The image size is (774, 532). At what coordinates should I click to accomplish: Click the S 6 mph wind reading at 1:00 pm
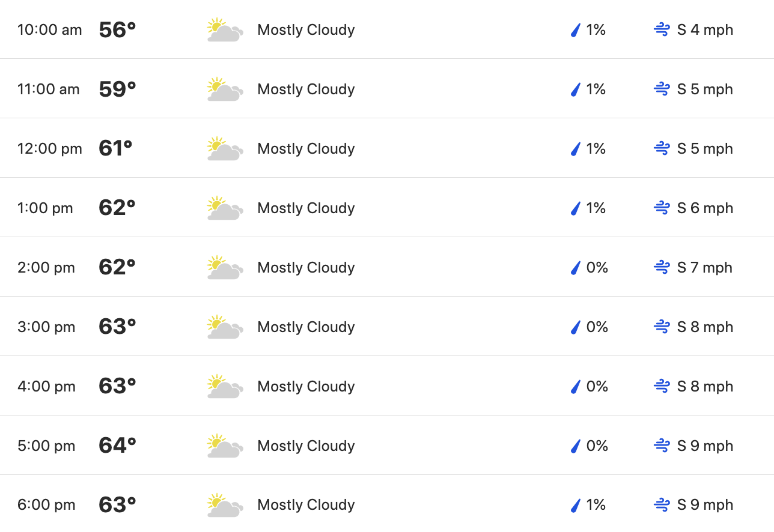pyautogui.click(x=705, y=208)
